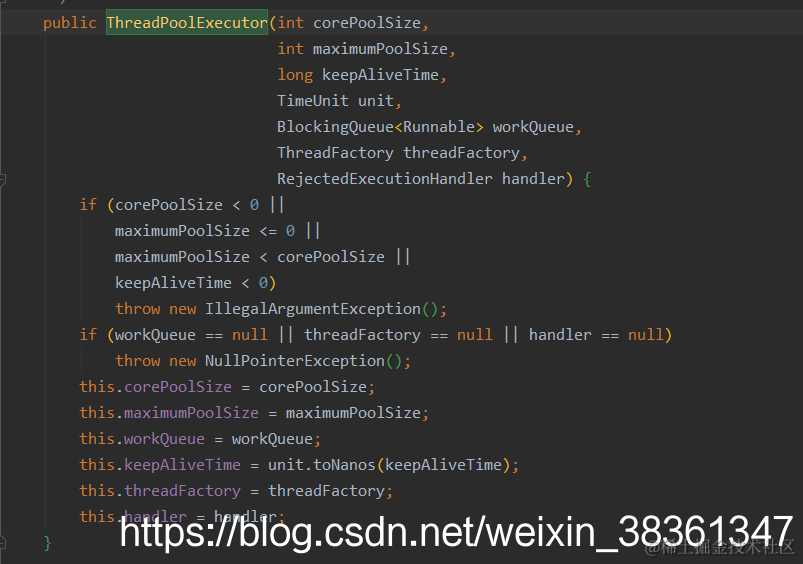
Task: Click the opening brace after 'handler)'
Action: tap(587, 179)
